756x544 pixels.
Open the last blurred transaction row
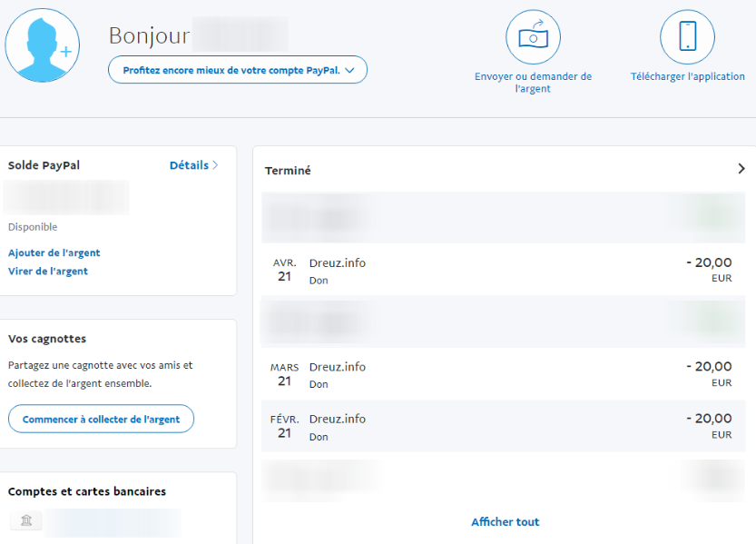pos(502,477)
